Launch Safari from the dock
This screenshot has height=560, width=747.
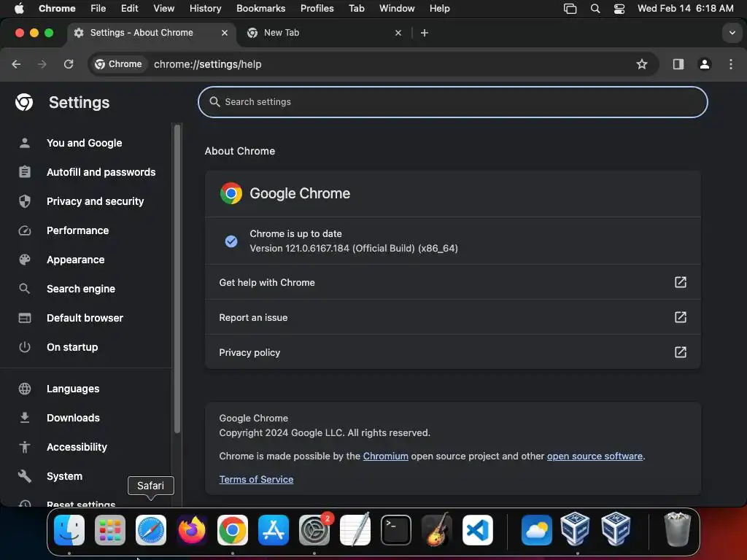(151, 530)
